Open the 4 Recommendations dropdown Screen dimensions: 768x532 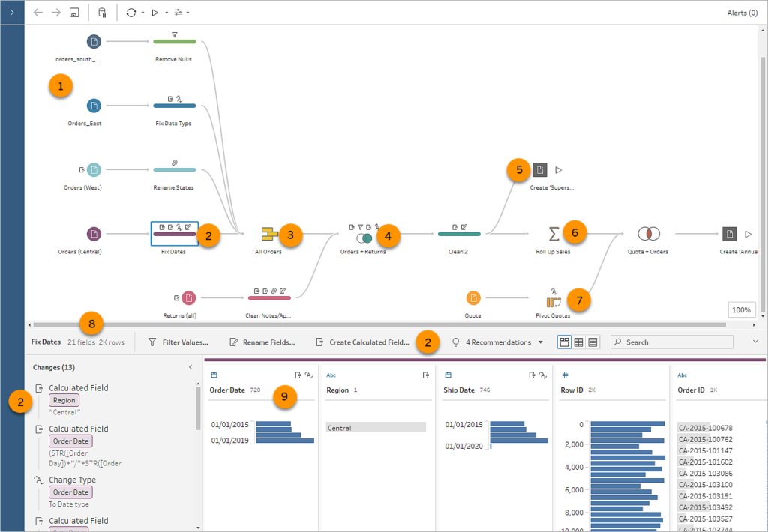(x=498, y=342)
